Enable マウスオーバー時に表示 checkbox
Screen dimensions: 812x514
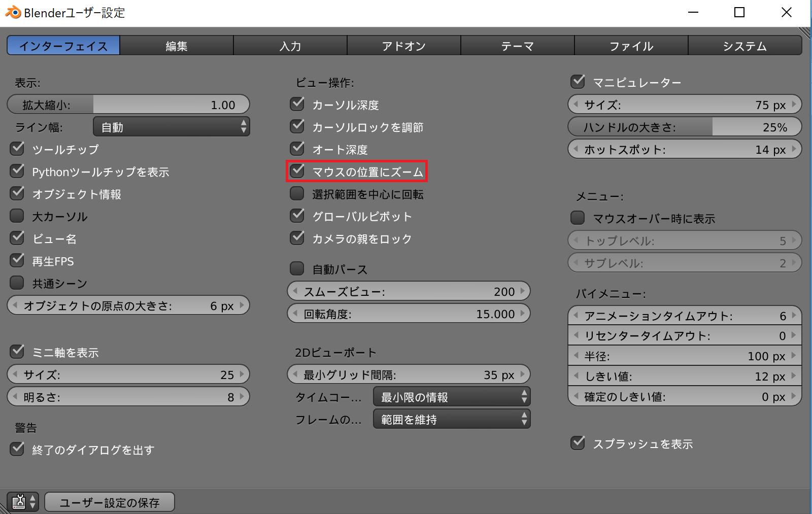click(578, 218)
